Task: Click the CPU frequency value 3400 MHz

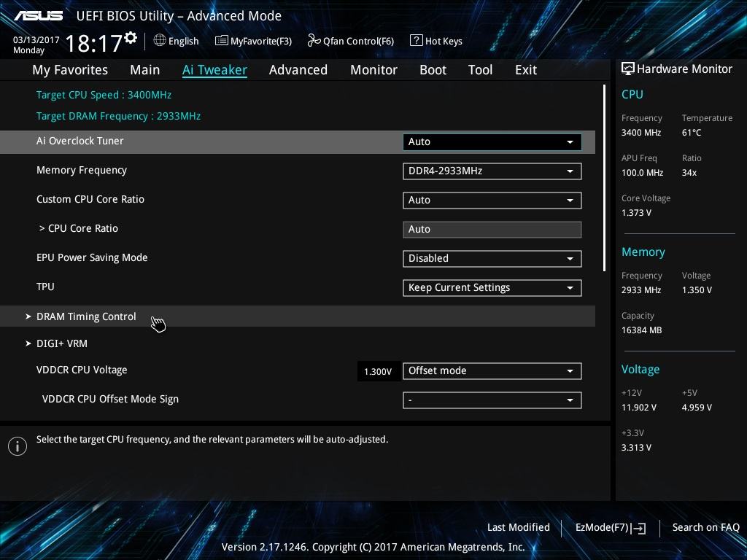Action: coord(641,133)
